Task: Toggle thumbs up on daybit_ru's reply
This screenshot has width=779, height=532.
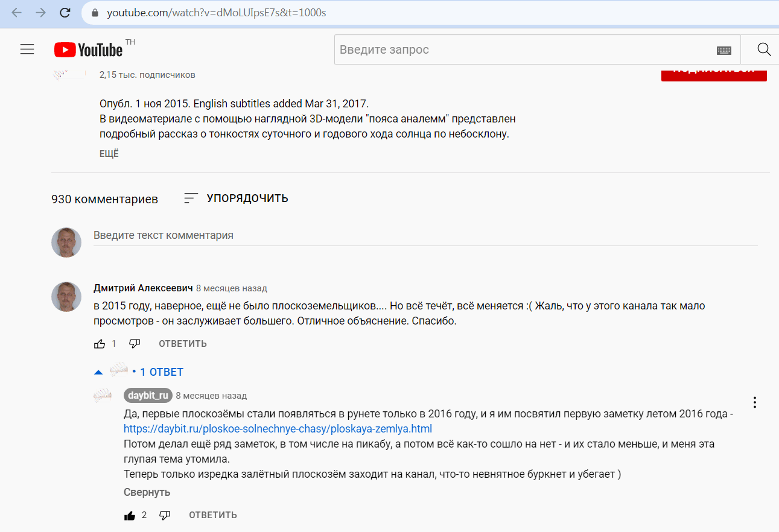Action: (130, 515)
